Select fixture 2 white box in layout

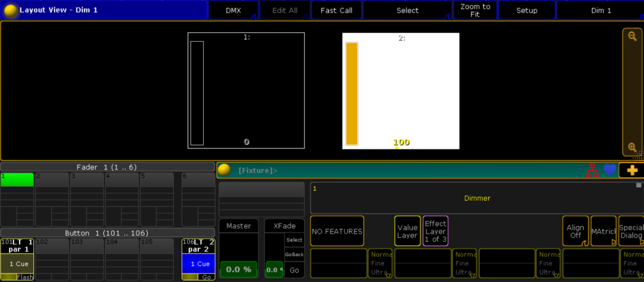point(401,91)
